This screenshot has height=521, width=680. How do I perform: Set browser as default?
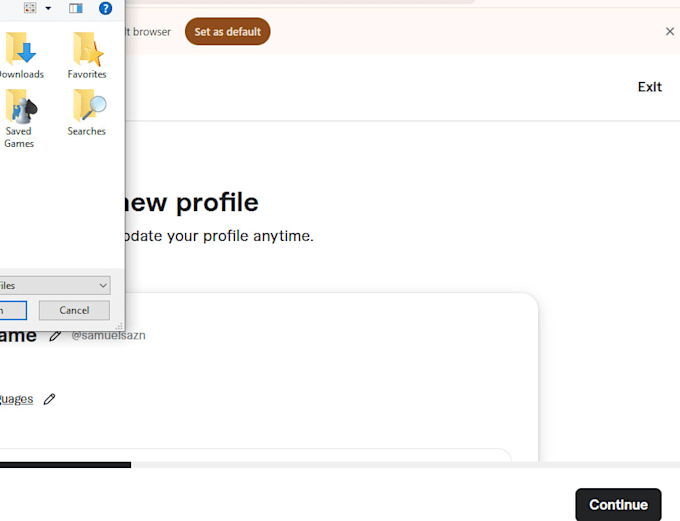pos(227,32)
